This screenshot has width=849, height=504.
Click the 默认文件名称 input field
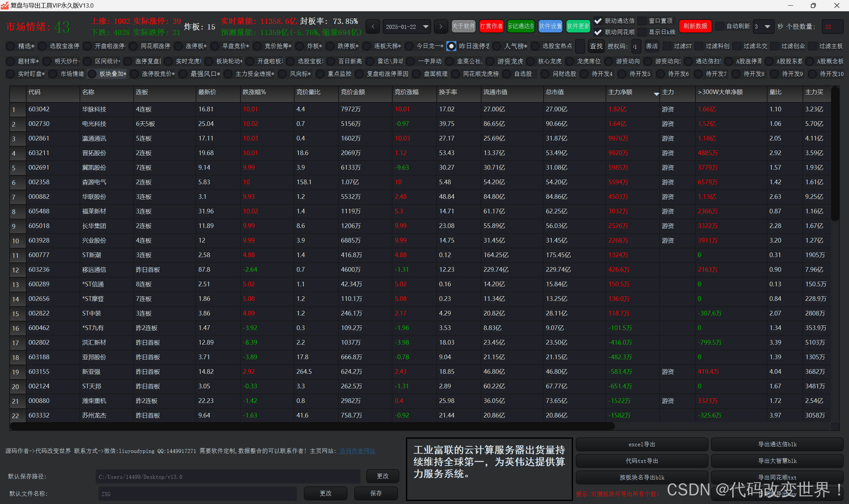[197, 493]
